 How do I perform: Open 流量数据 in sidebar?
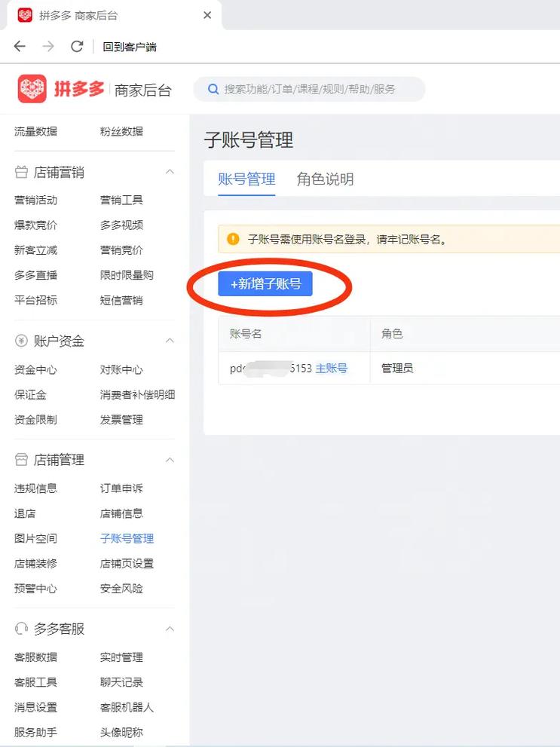pyautogui.click(x=35, y=131)
